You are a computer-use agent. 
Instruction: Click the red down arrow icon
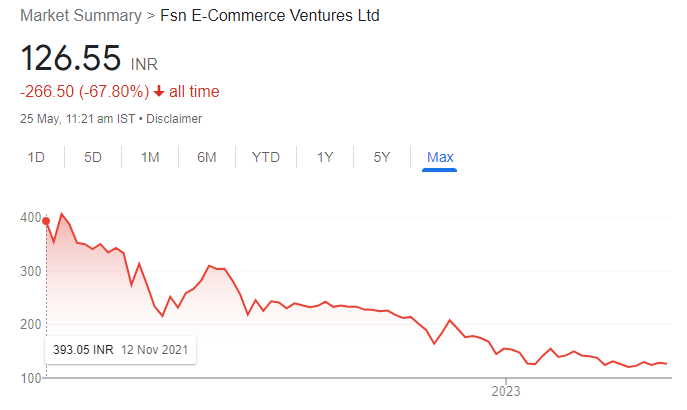coord(159,91)
